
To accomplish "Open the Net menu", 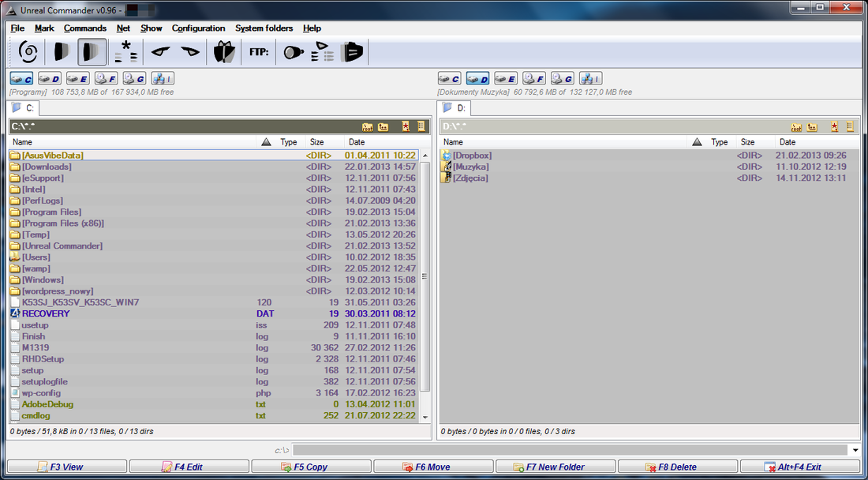I will [x=123, y=28].
